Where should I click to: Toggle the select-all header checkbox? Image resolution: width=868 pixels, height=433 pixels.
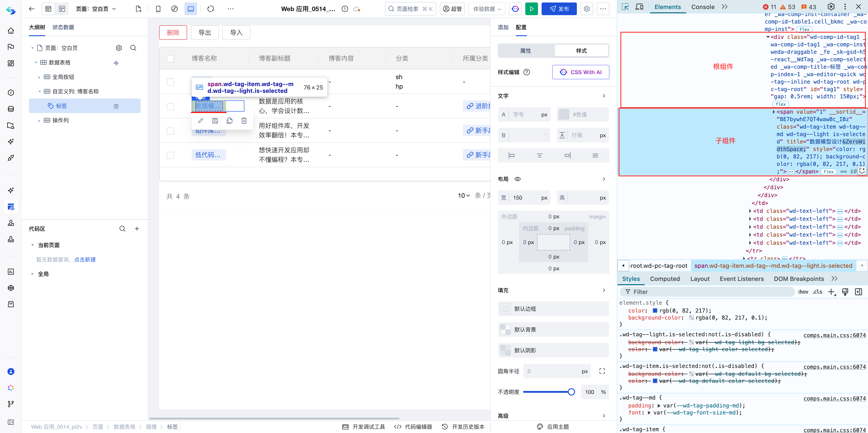(x=170, y=59)
